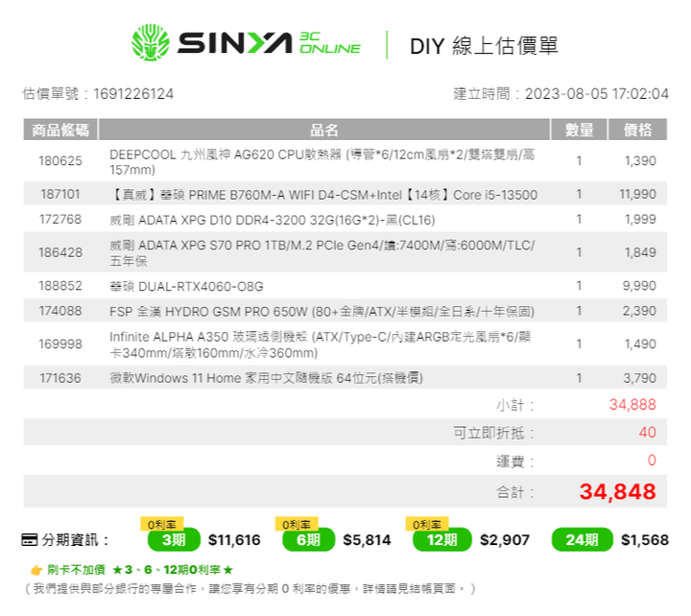
Task: Click the 品名 column header
Action: 324,130
